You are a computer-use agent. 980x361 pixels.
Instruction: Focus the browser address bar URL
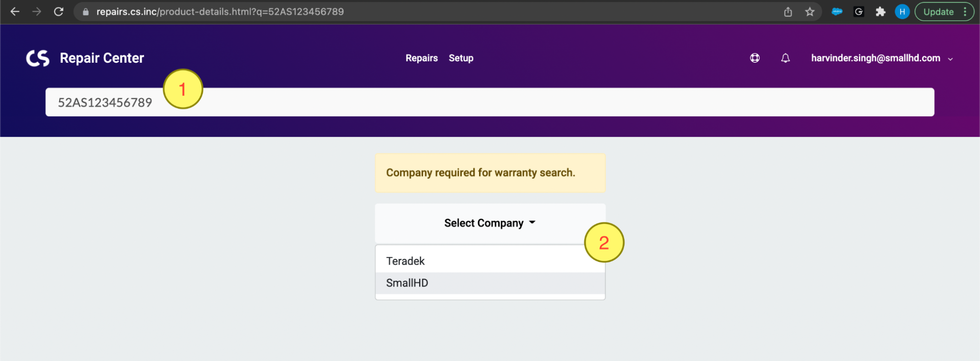(x=220, y=12)
